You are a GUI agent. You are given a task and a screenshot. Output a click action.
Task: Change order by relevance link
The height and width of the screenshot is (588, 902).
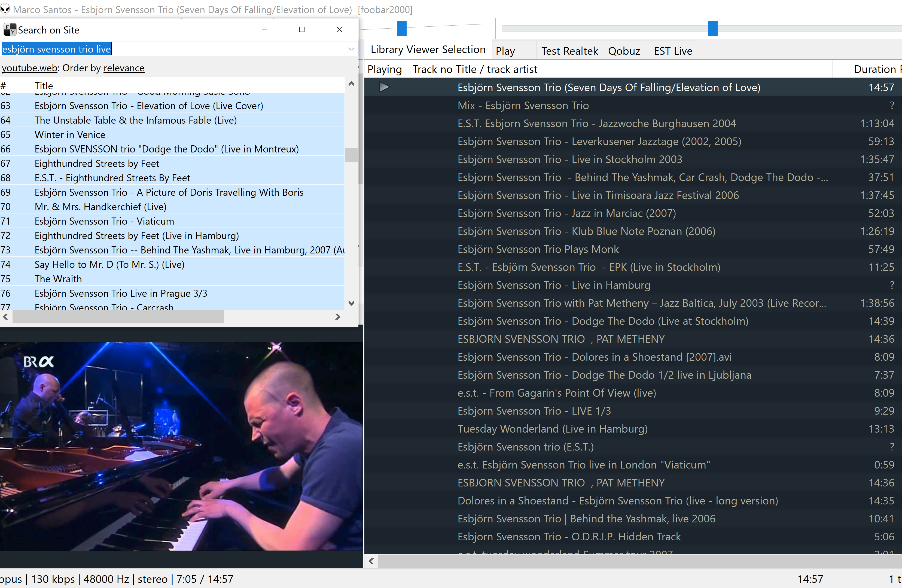124,68
